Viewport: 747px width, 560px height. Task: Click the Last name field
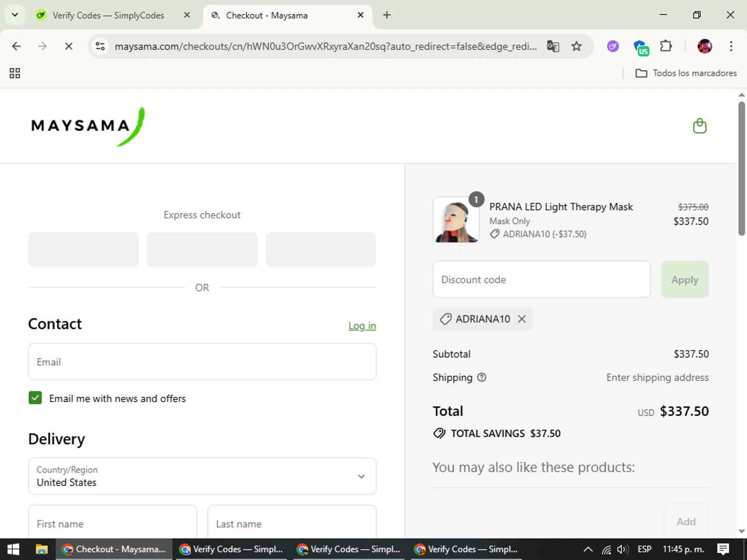tap(292, 523)
